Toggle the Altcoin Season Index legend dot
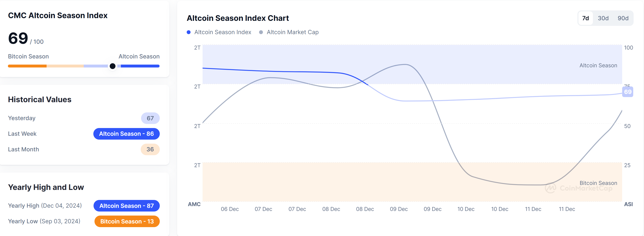The height and width of the screenshot is (236, 644). click(189, 32)
